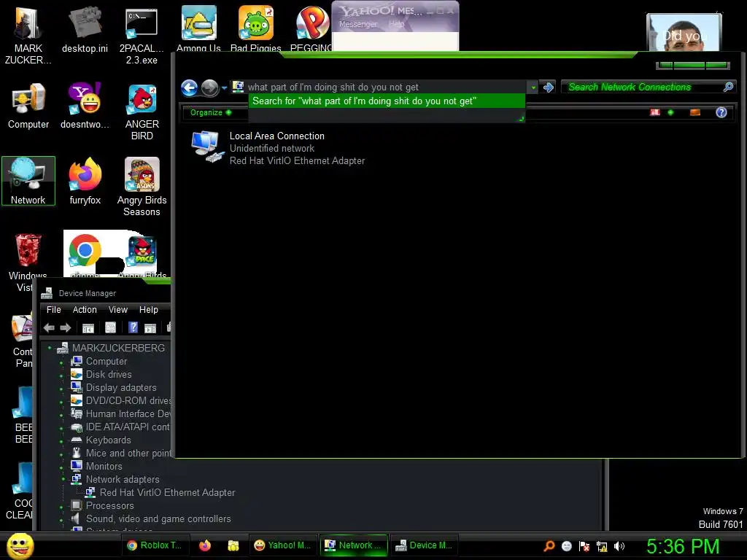Click show/hide console tree toolbar icon
Image resolution: width=747 pixels, height=560 pixels.
[x=88, y=327]
